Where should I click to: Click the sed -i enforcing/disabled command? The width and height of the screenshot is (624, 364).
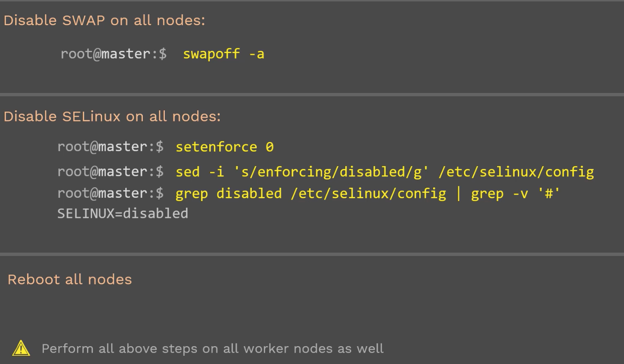click(385, 172)
